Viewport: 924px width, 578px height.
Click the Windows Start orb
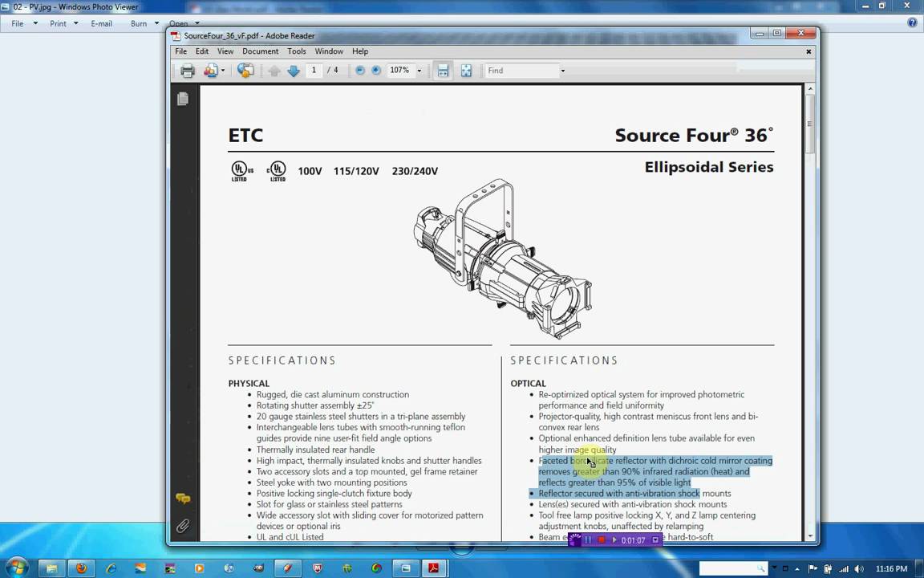point(17,568)
